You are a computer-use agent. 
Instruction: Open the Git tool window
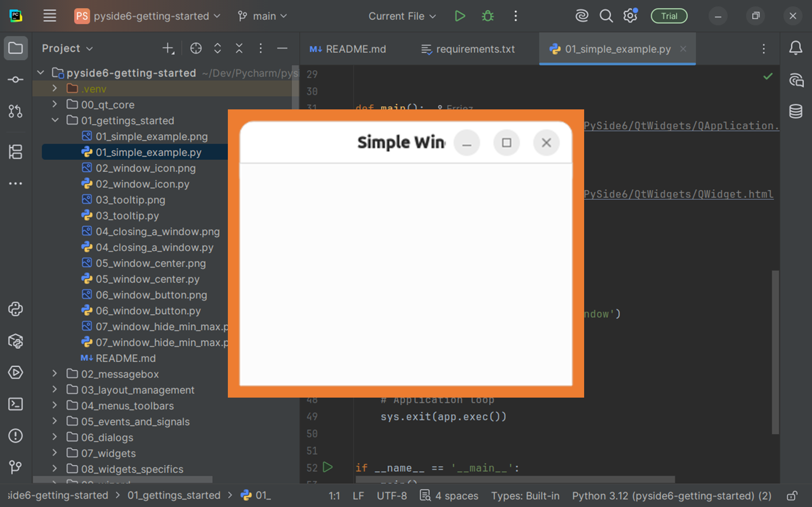click(x=15, y=467)
